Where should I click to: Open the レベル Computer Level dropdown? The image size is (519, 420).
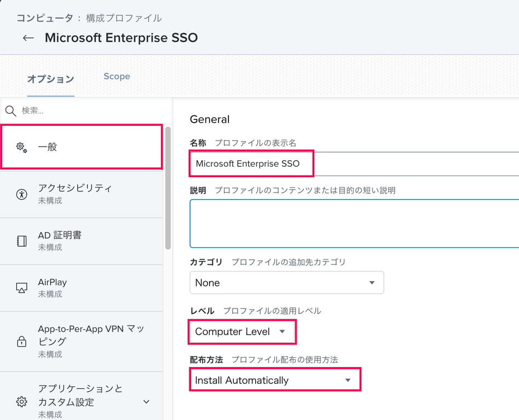tap(241, 332)
